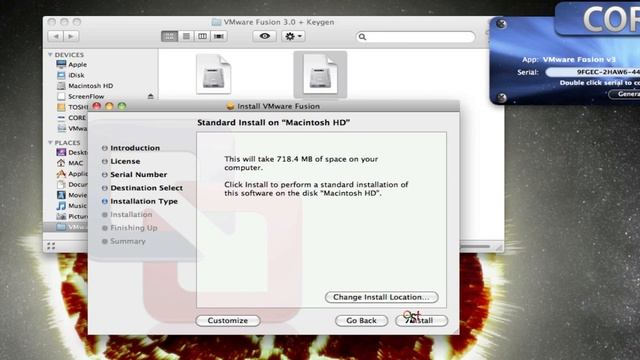640x360 pixels.
Task: Select iDisk in Finder sidebar
Action: click(x=76, y=75)
